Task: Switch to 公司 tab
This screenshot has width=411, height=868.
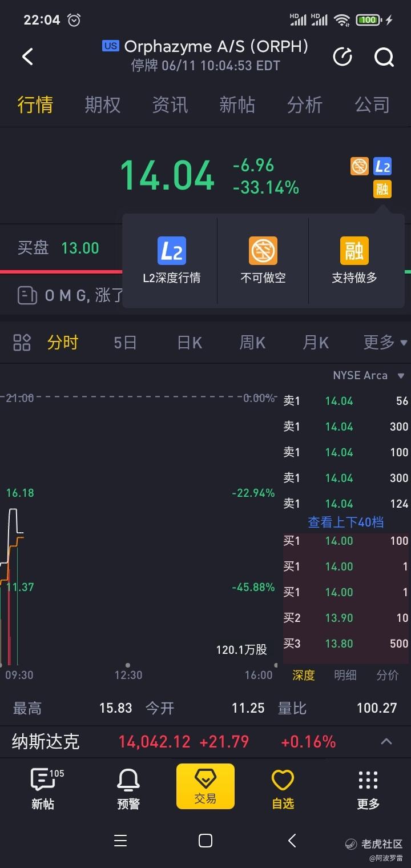Action: (x=372, y=105)
